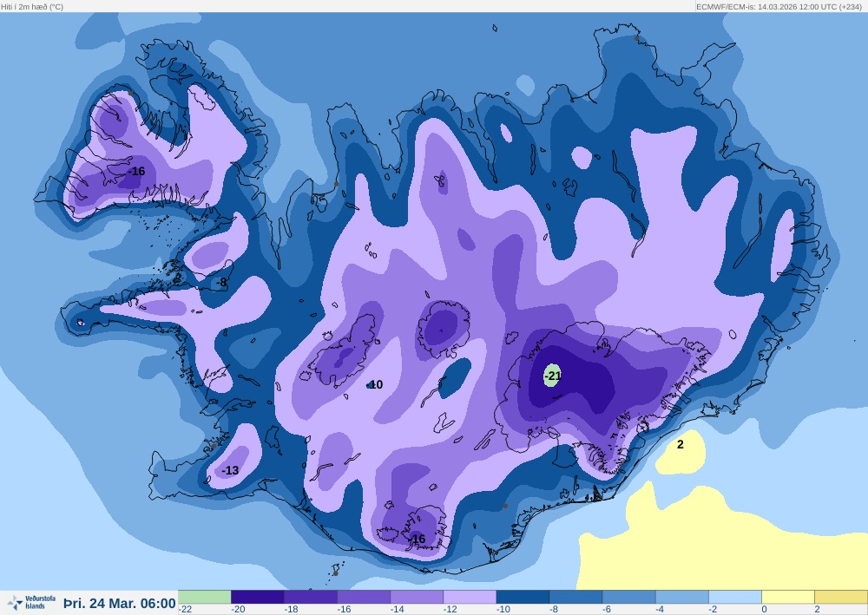Click the -14 legend tick label
This screenshot has height=615, width=868.
pos(398,609)
